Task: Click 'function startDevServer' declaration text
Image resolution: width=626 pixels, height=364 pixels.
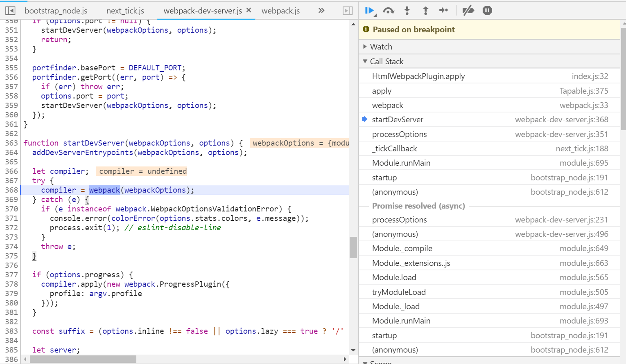Action: [x=74, y=143]
